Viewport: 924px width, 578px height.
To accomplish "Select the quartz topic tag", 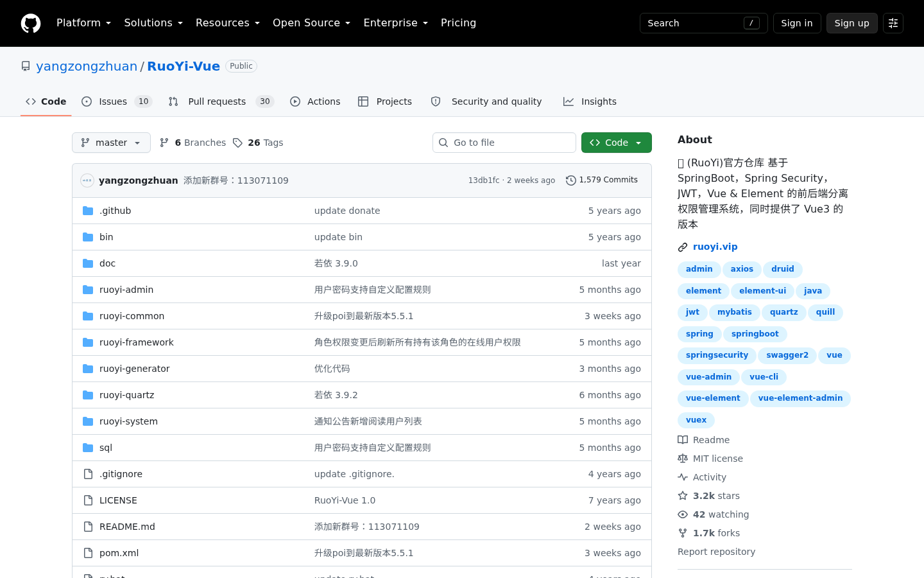I will (784, 312).
